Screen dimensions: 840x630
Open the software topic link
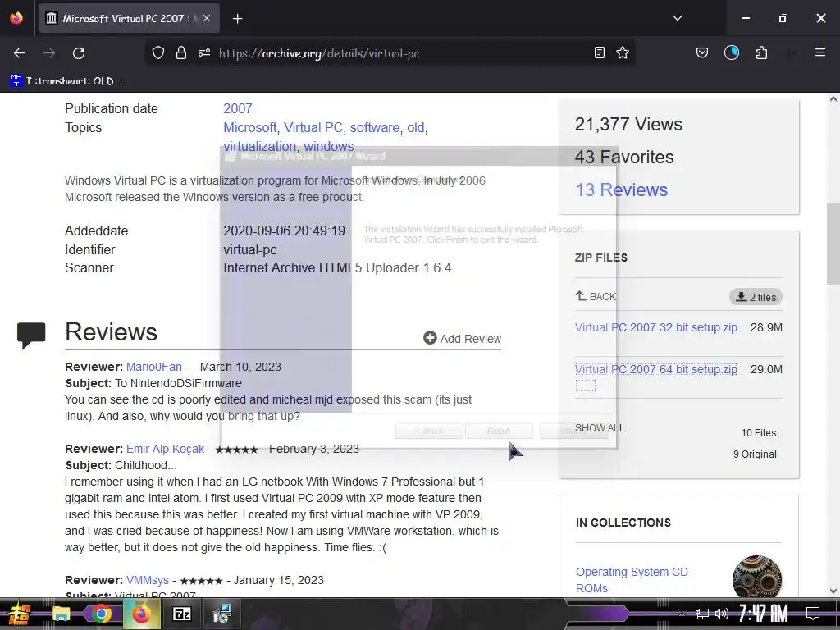coord(374,127)
